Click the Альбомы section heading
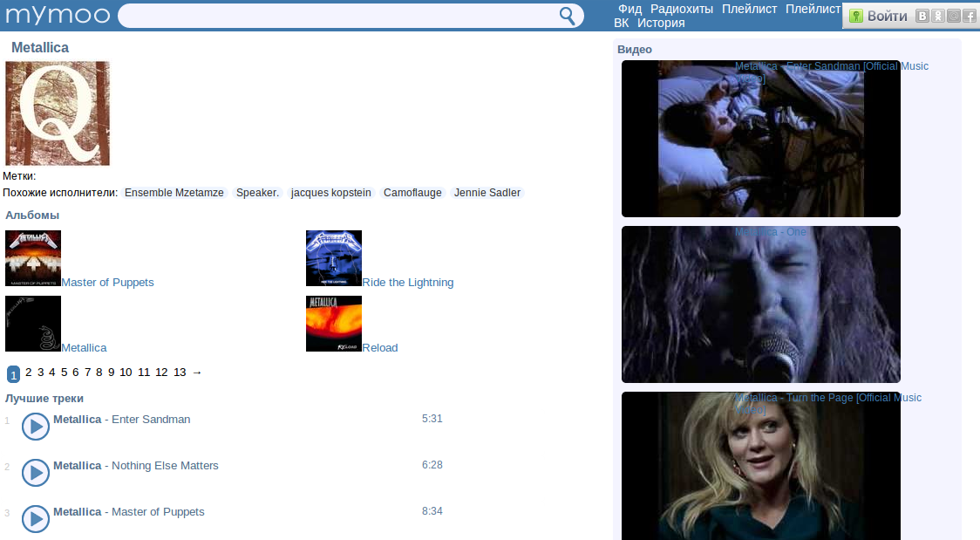 (32, 215)
